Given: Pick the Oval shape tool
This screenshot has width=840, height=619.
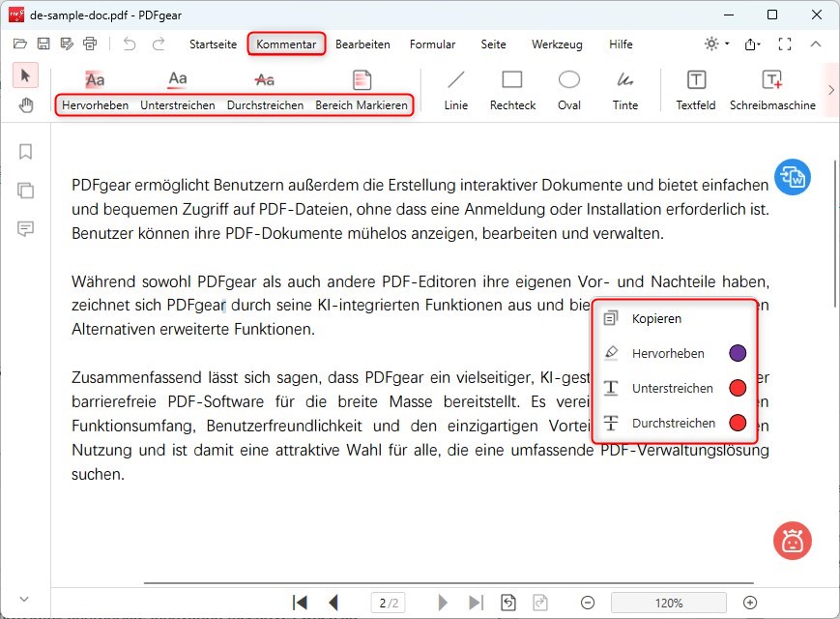Looking at the screenshot, I should pyautogui.click(x=569, y=90).
